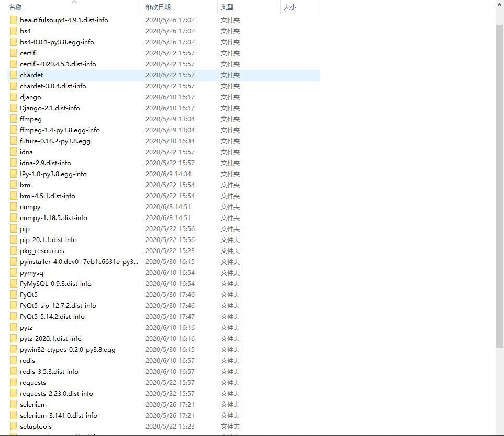Select the setuptools folder name
Viewport: 504px width, 436px height.
pyautogui.click(x=36, y=427)
